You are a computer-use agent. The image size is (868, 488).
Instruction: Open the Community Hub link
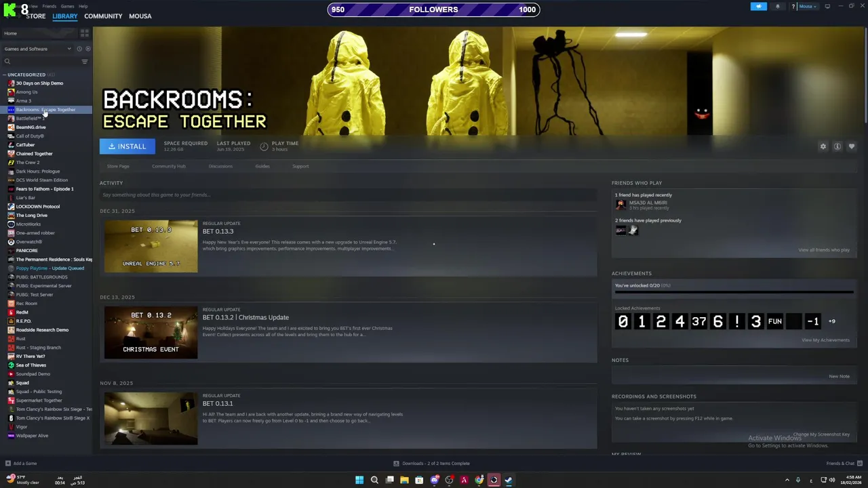click(x=169, y=166)
